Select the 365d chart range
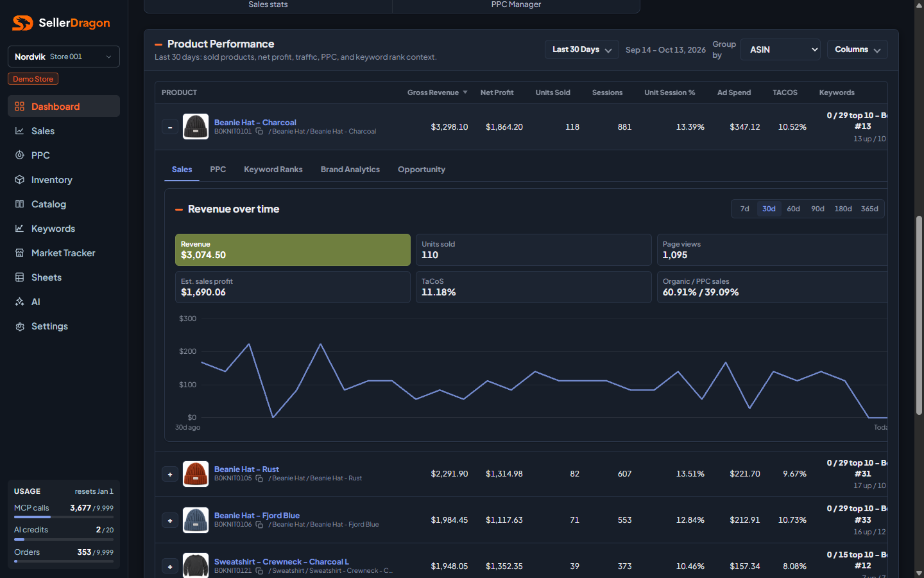The width and height of the screenshot is (924, 578). (869, 209)
